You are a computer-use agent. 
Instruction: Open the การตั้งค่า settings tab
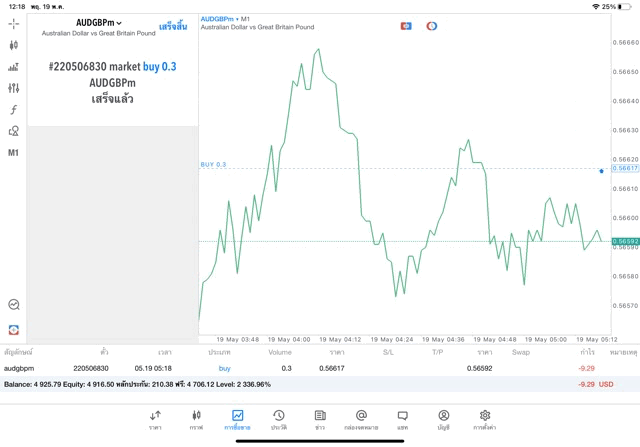click(x=484, y=419)
